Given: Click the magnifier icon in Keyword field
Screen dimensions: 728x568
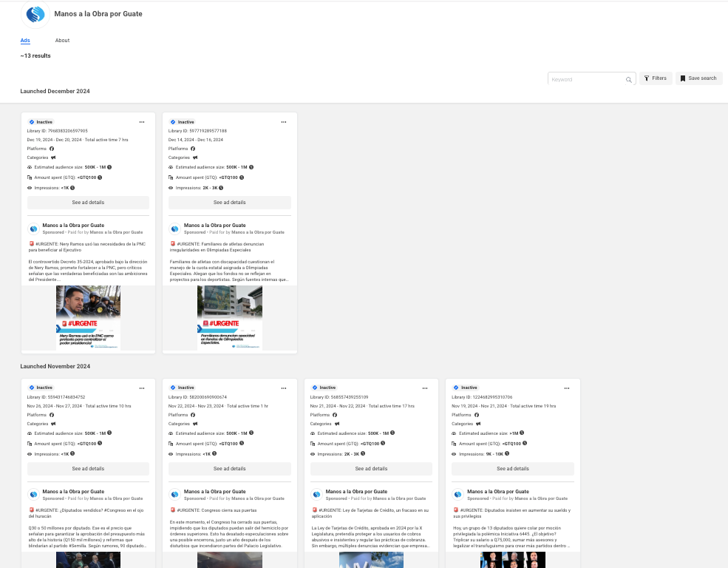Looking at the screenshot, I should [629, 79].
